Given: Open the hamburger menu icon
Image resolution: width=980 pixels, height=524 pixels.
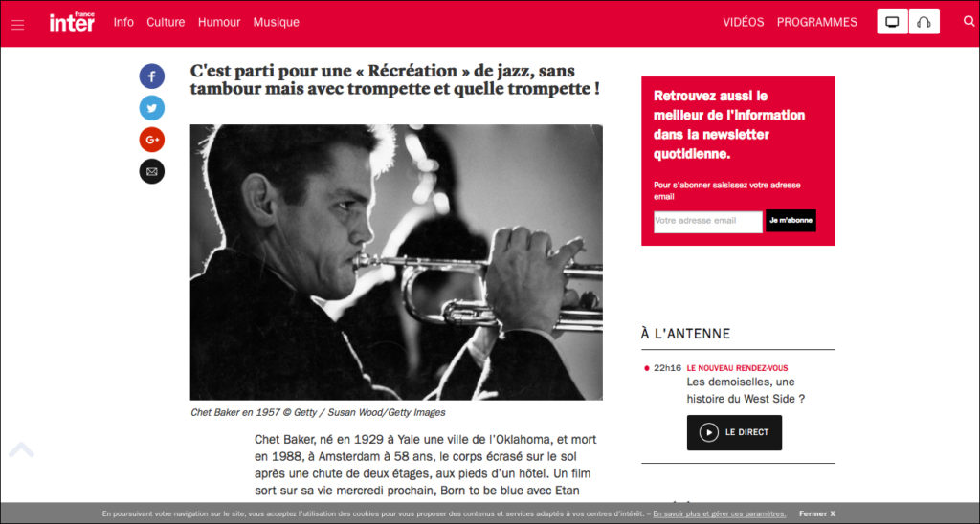Looking at the screenshot, I should [17, 25].
